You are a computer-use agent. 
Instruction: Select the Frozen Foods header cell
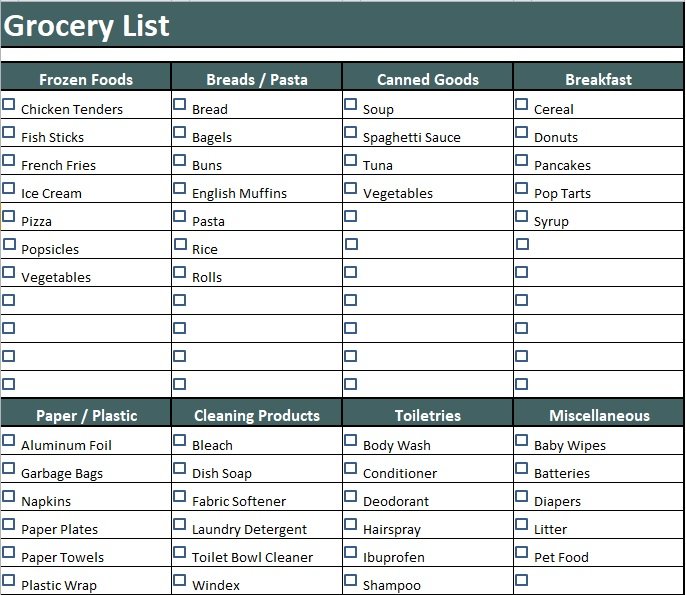86,77
